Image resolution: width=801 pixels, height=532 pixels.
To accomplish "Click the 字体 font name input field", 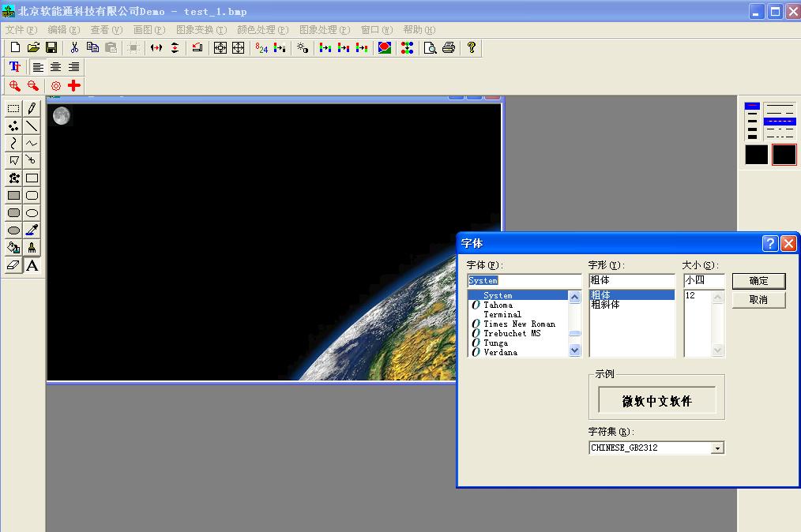I will click(524, 281).
